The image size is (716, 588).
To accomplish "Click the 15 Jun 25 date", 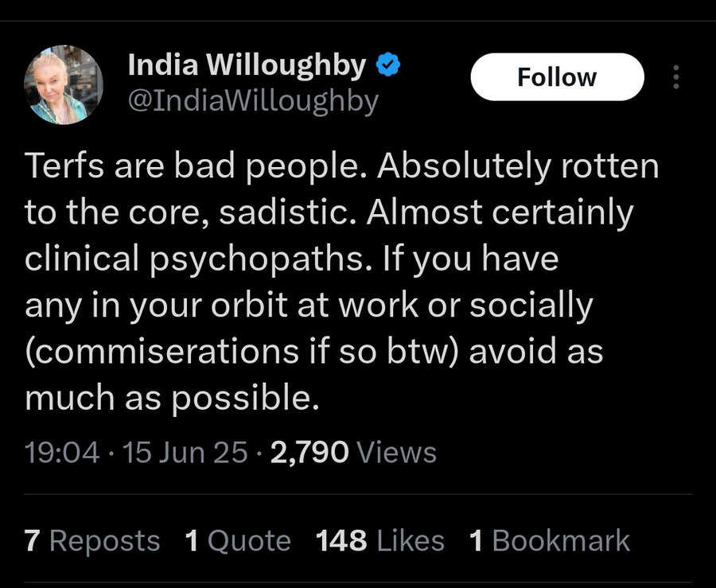I will pos(183,452).
